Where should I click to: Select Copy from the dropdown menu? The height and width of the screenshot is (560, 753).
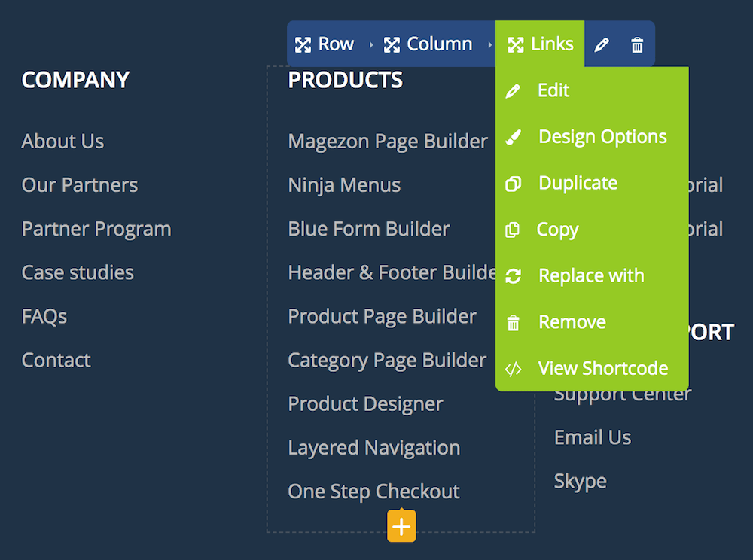(557, 230)
